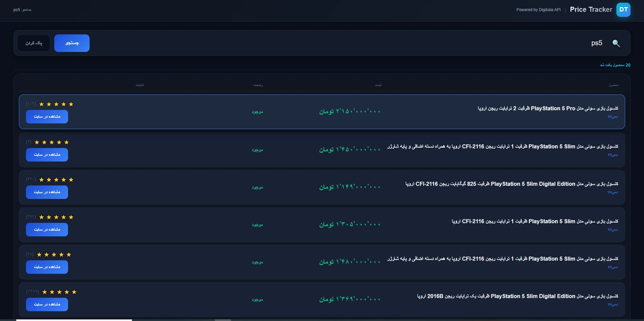Click the Price Tracker title

pyautogui.click(x=591, y=10)
